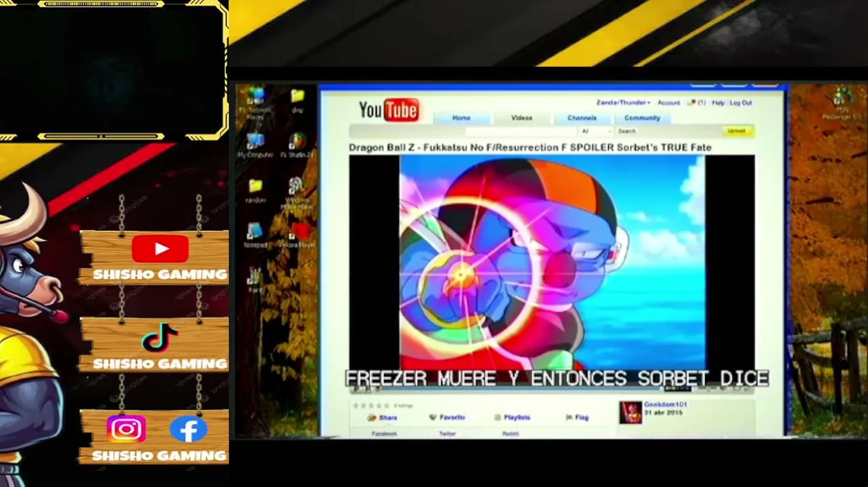Click the Facebook logo on the overlay sign
Image resolution: width=868 pixels, height=487 pixels.
coord(189,429)
